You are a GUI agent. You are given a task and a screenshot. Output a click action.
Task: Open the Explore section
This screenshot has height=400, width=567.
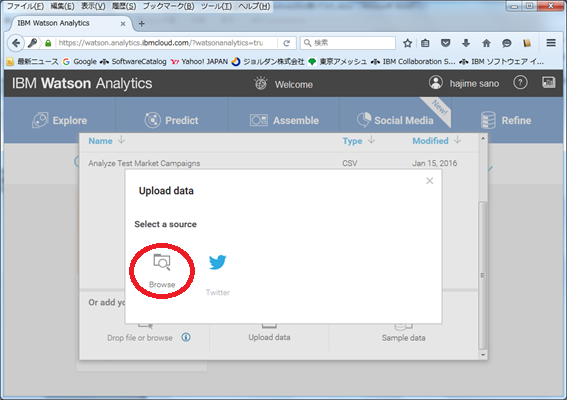pyautogui.click(x=60, y=120)
